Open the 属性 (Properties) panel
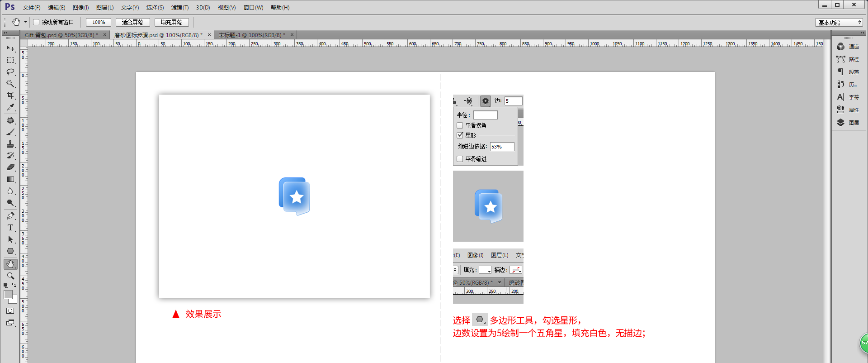The width and height of the screenshot is (868, 363). (849, 110)
